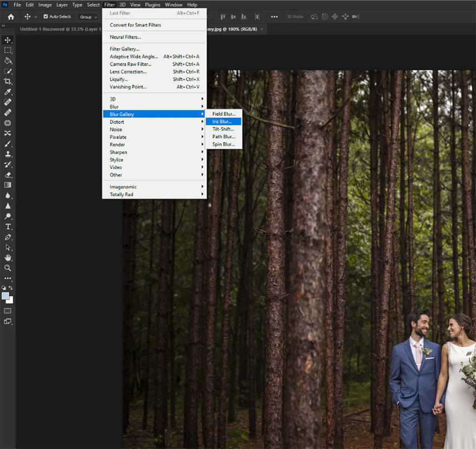
Task: Select the Rectangular Marquee tool
Action: pyautogui.click(x=8, y=50)
